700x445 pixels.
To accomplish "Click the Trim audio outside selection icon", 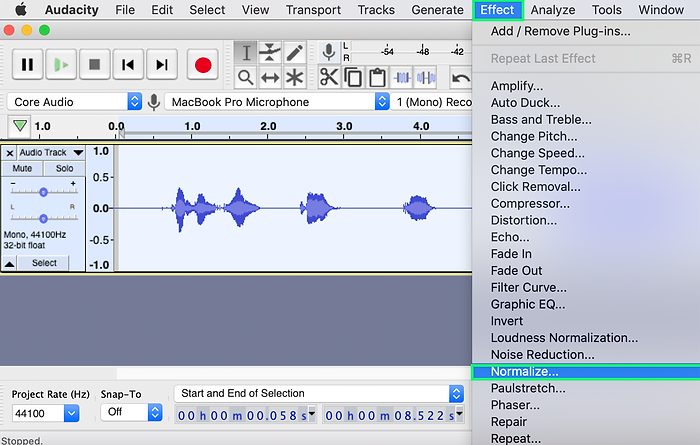I will (402, 78).
